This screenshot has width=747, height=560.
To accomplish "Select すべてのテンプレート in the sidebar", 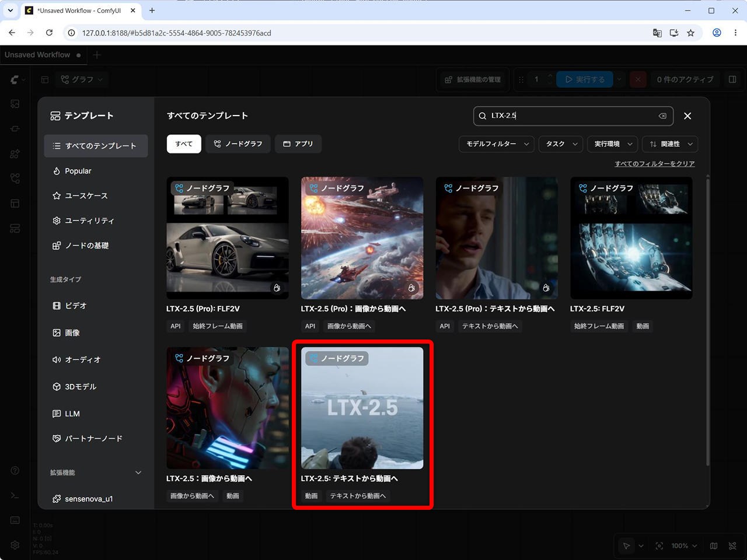I will tap(96, 146).
